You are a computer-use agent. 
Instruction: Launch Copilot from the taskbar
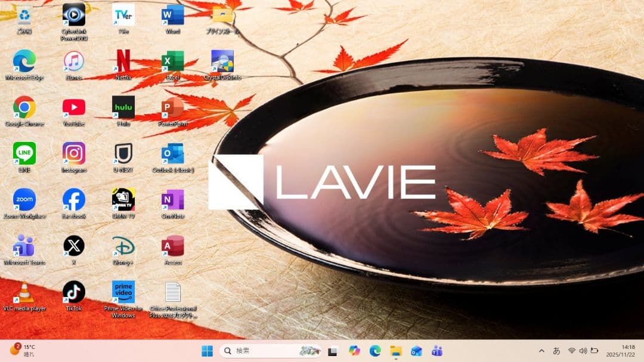pyautogui.click(x=354, y=351)
